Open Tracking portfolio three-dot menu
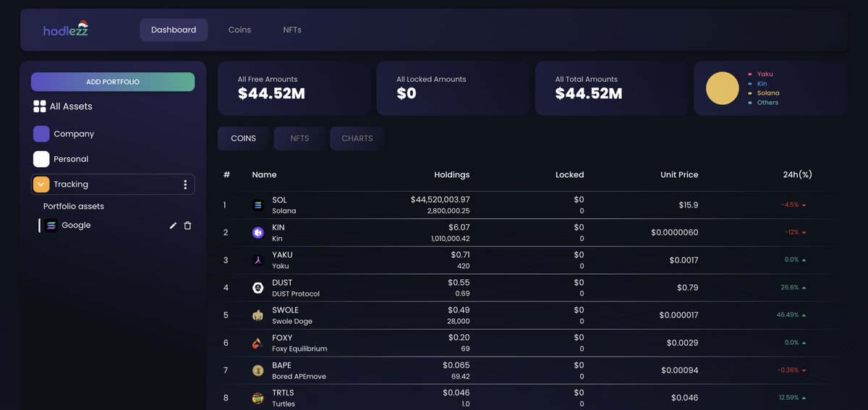868x410 pixels. click(185, 184)
